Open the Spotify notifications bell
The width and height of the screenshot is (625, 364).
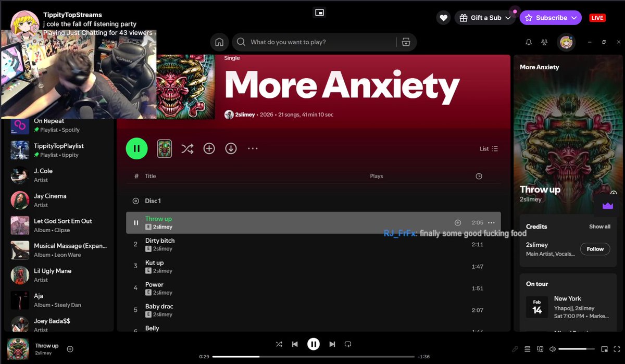529,42
